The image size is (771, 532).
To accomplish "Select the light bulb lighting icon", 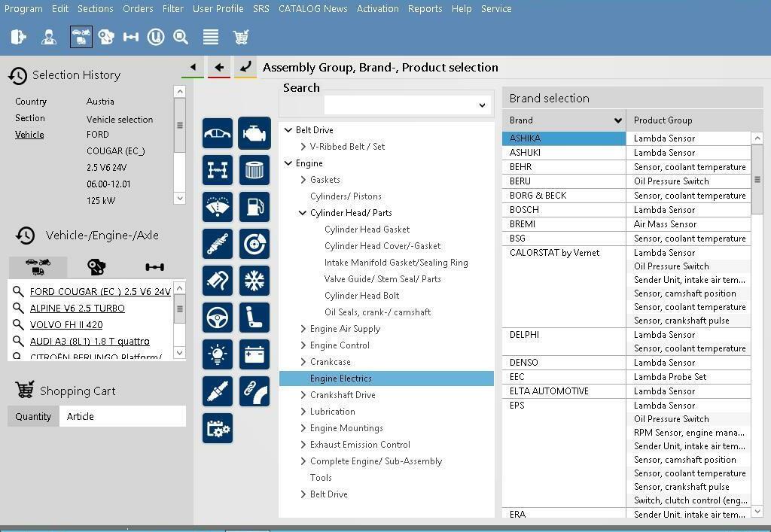I will pyautogui.click(x=218, y=354).
